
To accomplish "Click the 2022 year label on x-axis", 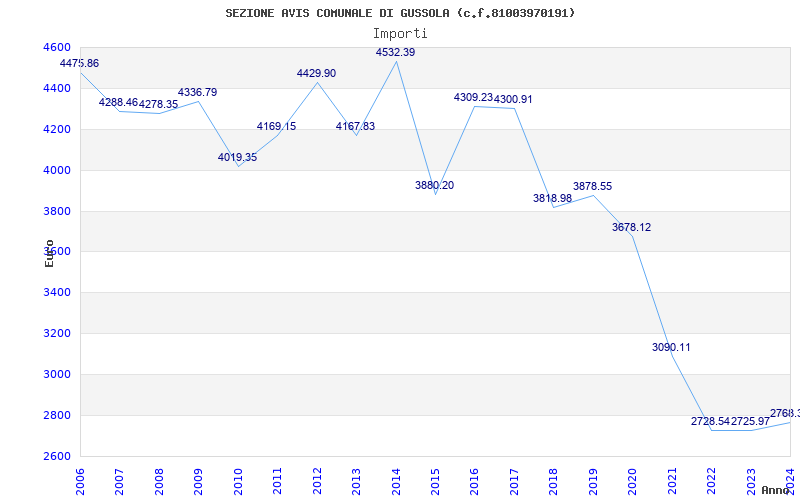I will pyautogui.click(x=711, y=482).
